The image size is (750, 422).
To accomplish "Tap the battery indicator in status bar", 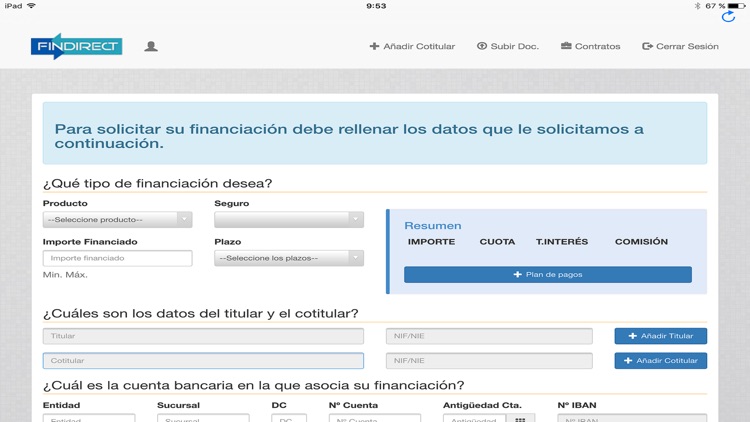I will point(736,6).
